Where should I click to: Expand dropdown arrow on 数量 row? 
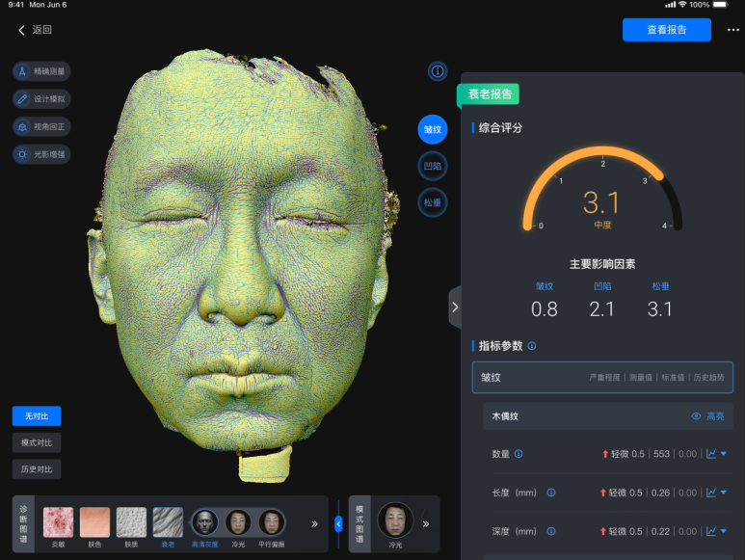tap(724, 454)
